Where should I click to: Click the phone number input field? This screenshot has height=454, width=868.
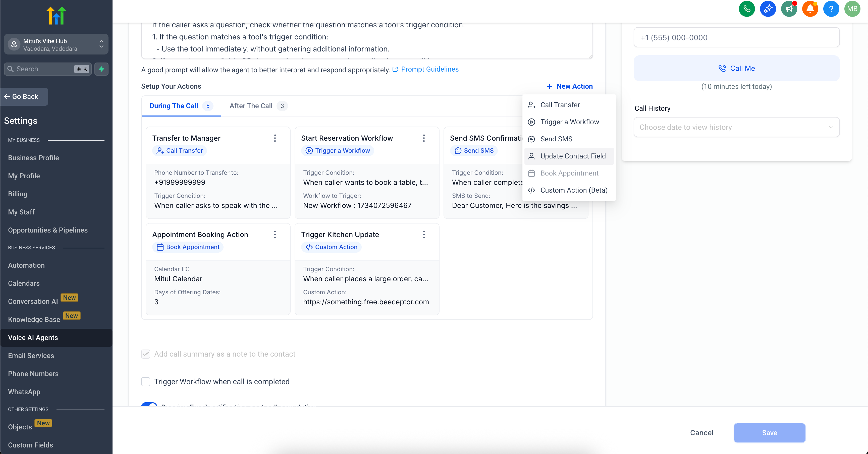coord(736,38)
